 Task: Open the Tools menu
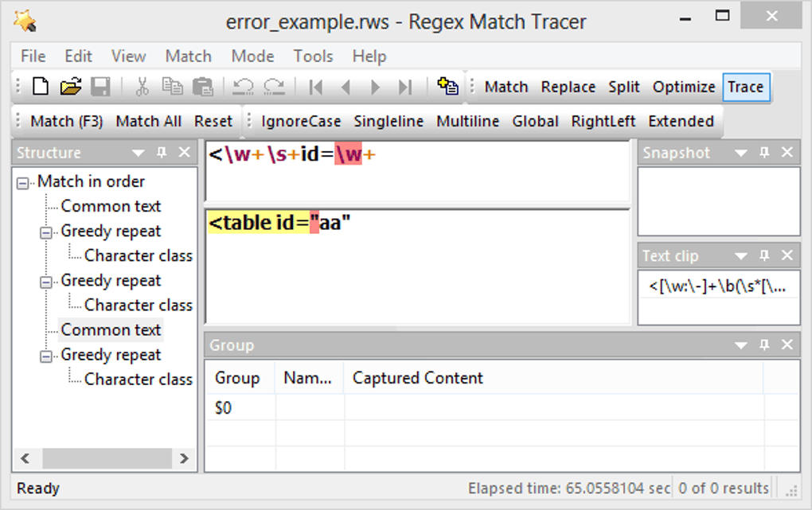coord(313,56)
